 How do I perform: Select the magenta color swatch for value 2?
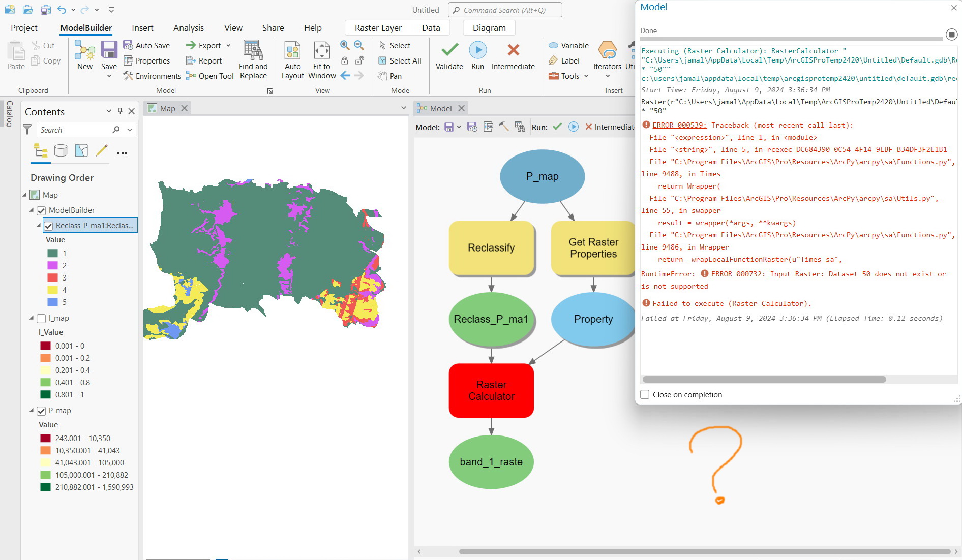[53, 265]
